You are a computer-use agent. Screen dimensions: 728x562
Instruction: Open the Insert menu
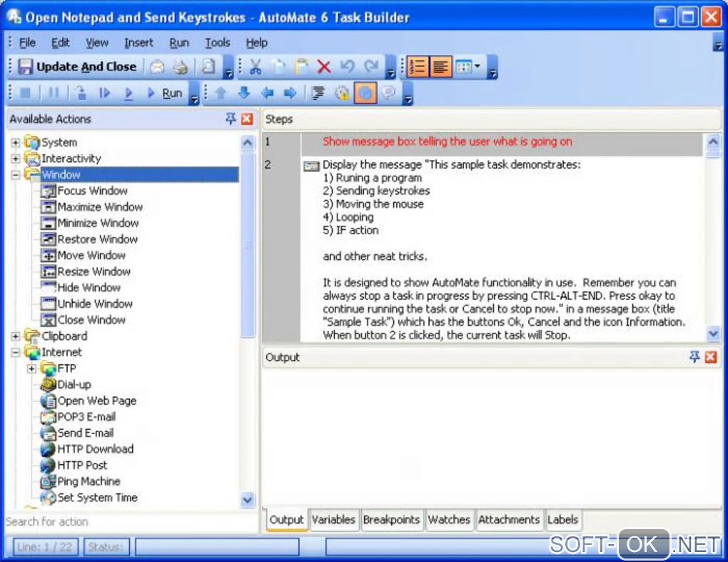point(138,43)
